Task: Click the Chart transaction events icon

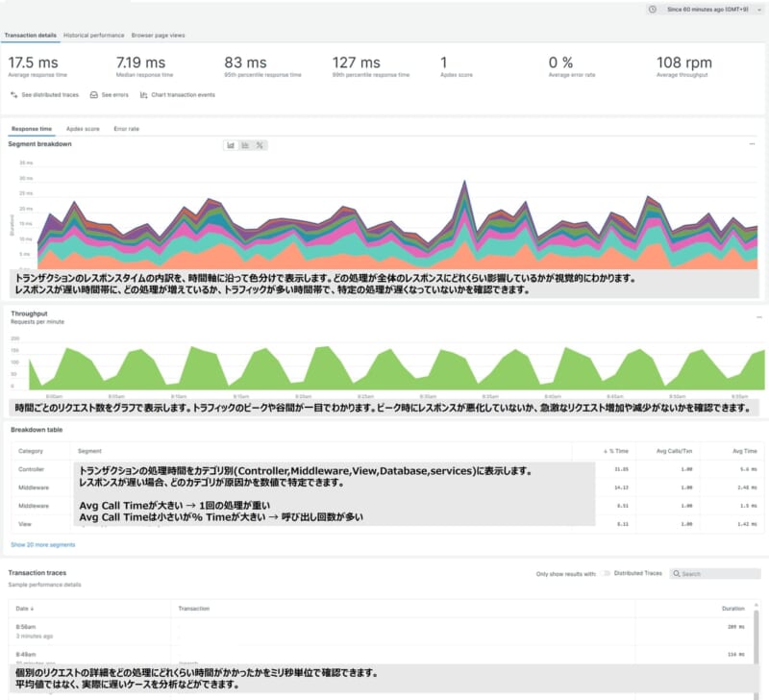Action: pyautogui.click(x=143, y=95)
